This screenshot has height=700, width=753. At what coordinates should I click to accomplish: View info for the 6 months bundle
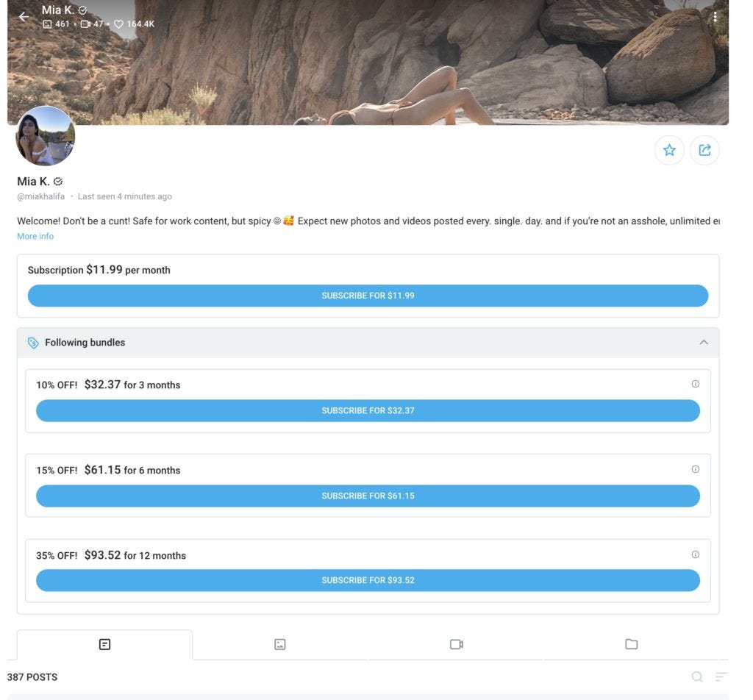pos(696,469)
